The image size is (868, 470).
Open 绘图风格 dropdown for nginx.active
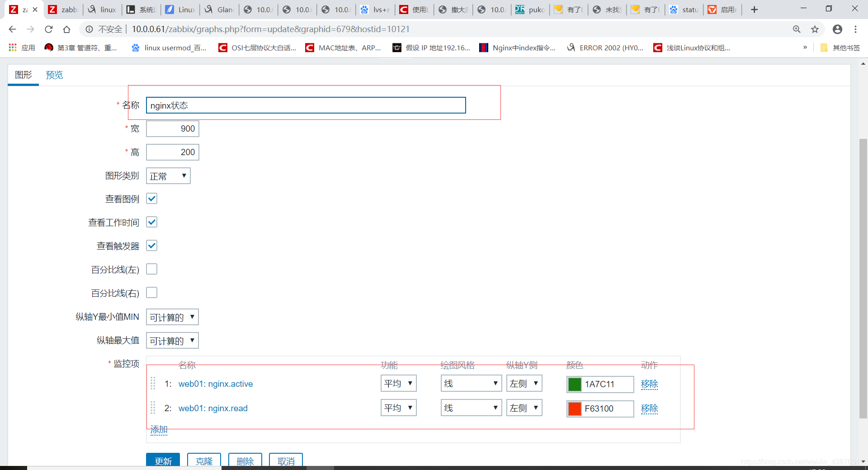click(471, 384)
